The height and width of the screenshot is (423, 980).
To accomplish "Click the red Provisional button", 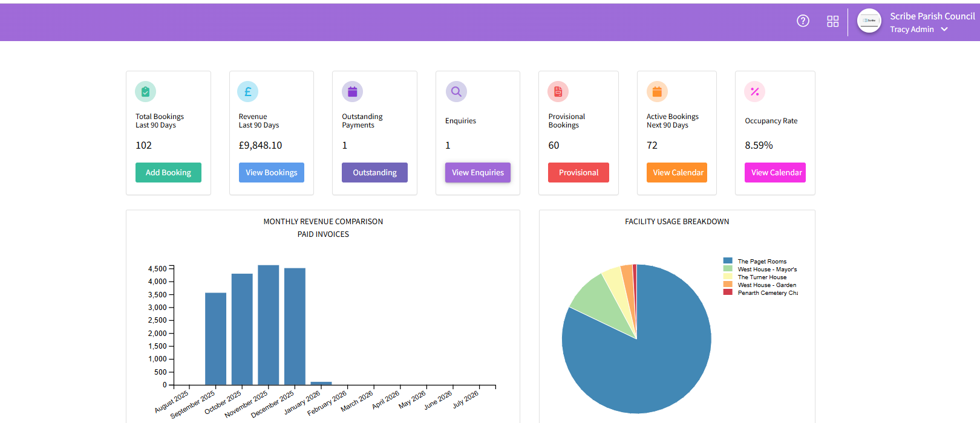I will click(578, 173).
